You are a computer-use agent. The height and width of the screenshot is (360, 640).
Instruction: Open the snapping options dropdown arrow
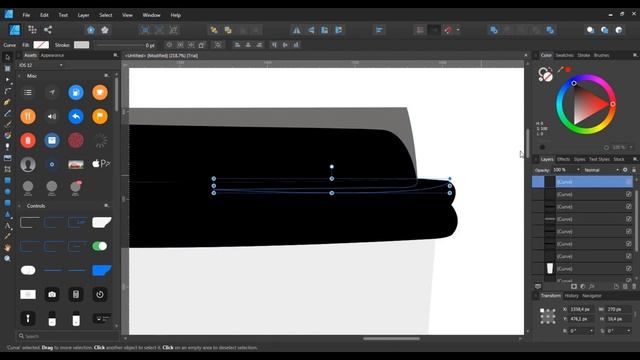[x=458, y=30]
